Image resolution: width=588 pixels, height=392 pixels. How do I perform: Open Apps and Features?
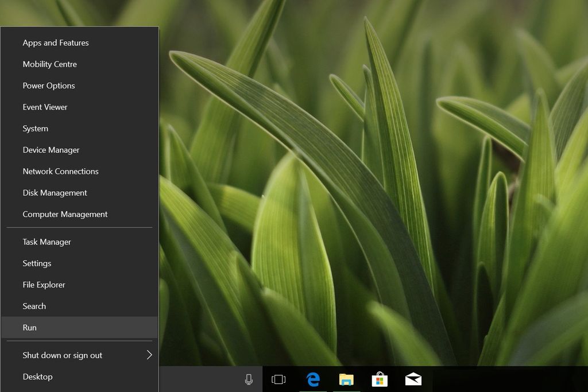[x=55, y=42]
